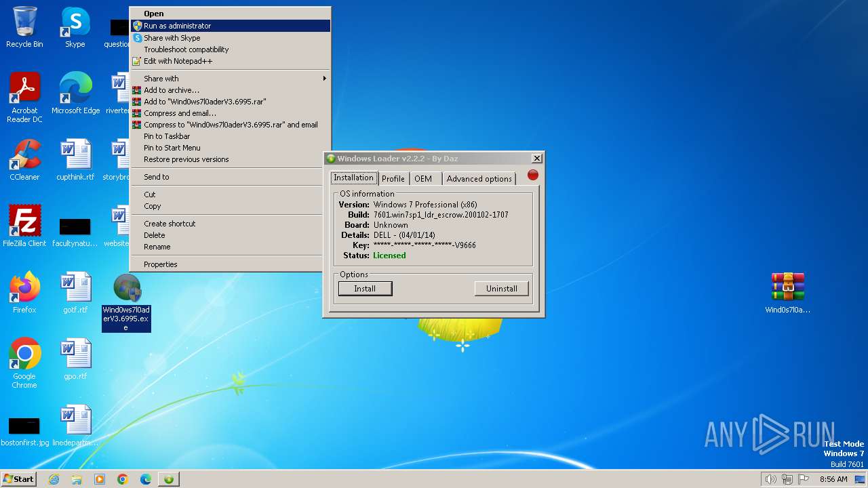Select the gotf.rtf document icon
This screenshot has width=868, height=488.
point(75,293)
